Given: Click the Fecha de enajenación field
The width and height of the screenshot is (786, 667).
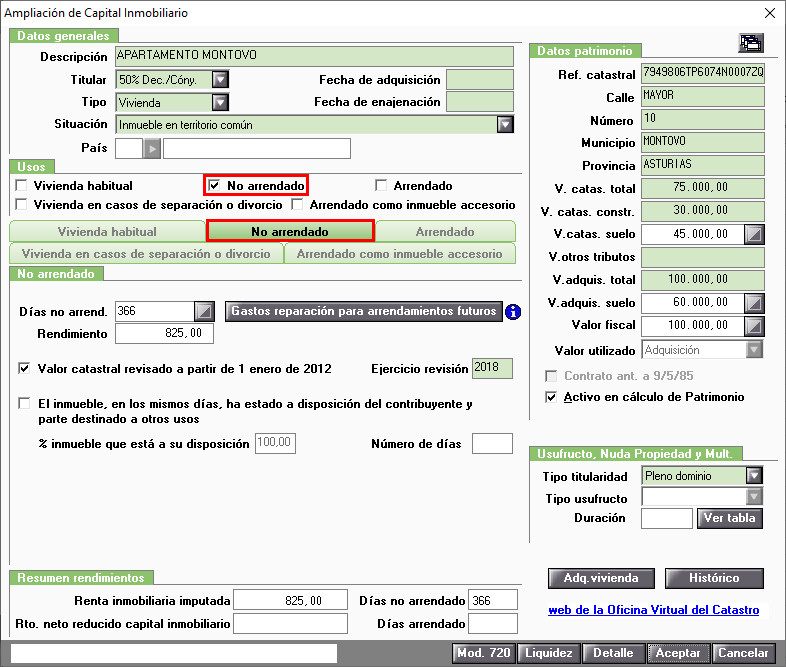Looking at the screenshot, I should click(x=480, y=102).
